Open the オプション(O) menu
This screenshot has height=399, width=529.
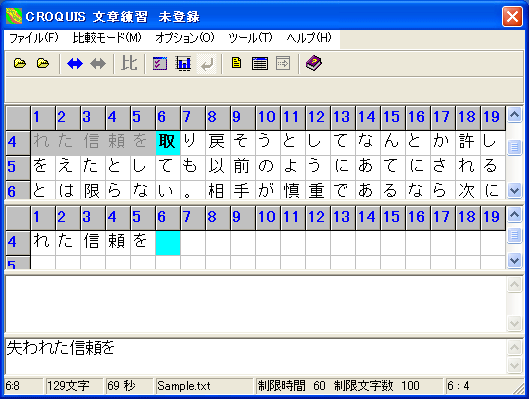click(185, 38)
